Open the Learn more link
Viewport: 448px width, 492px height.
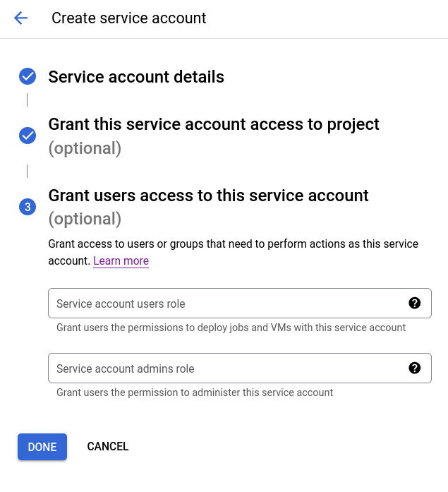(x=121, y=261)
